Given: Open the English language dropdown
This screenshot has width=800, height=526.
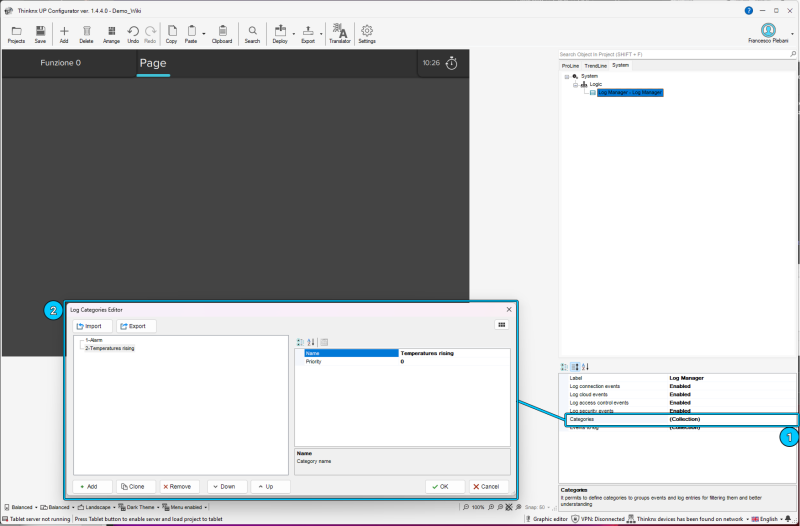Looking at the screenshot, I should 767,519.
